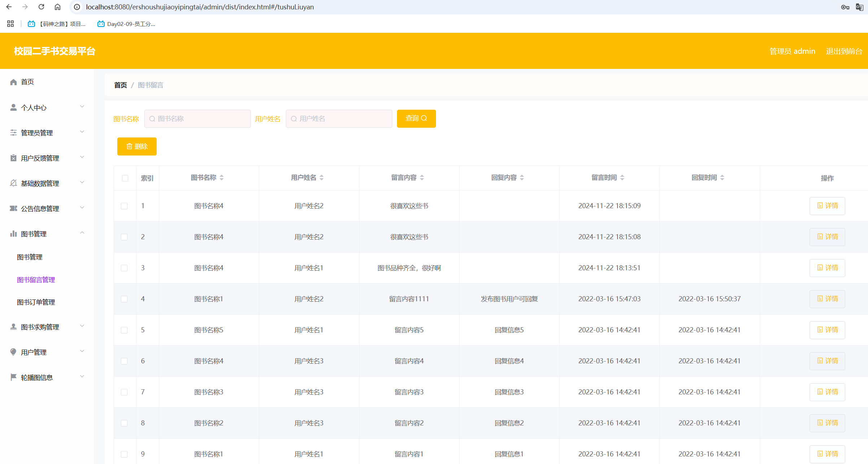Click the icon beside 用户反馈管理
Viewport: 868px width, 464px height.
[13, 158]
